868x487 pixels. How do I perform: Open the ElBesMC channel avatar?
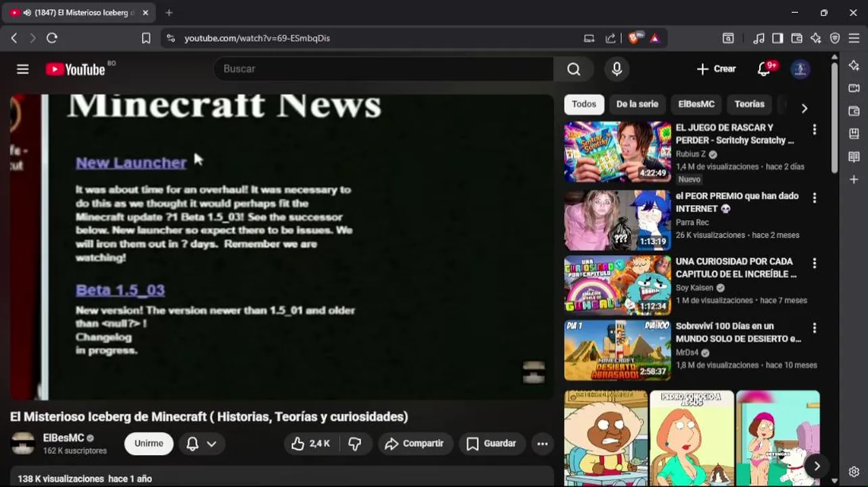pos(23,444)
